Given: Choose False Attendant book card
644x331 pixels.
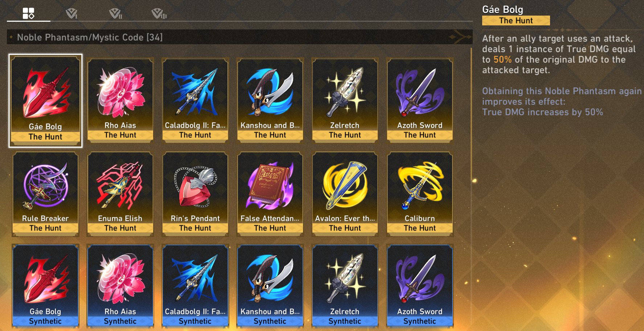Looking at the screenshot, I should (x=270, y=193).
